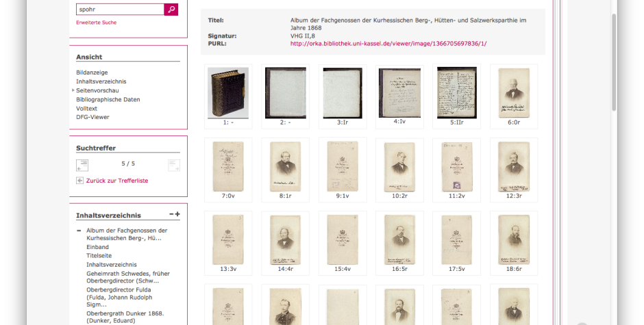Switch to Bildanzeige view
The height and width of the screenshot is (325, 644).
point(92,73)
